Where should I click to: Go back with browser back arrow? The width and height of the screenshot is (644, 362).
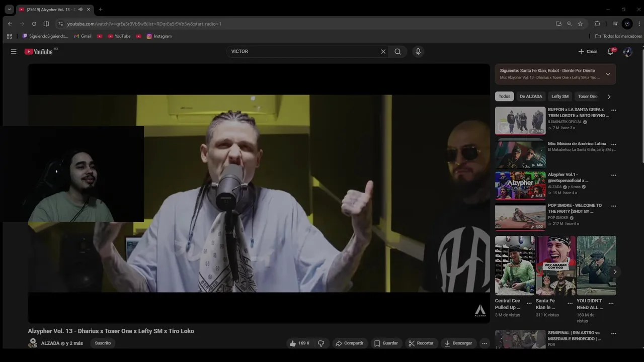tap(10, 24)
